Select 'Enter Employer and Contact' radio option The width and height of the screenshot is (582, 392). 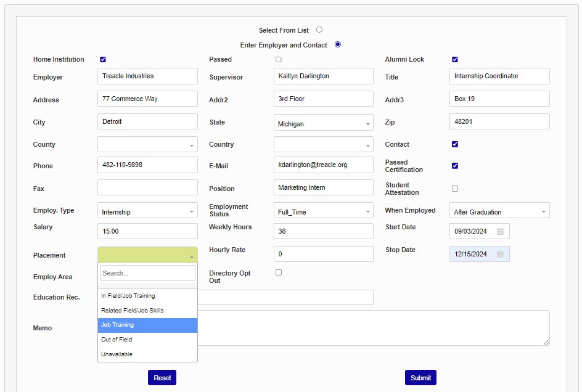coord(338,44)
